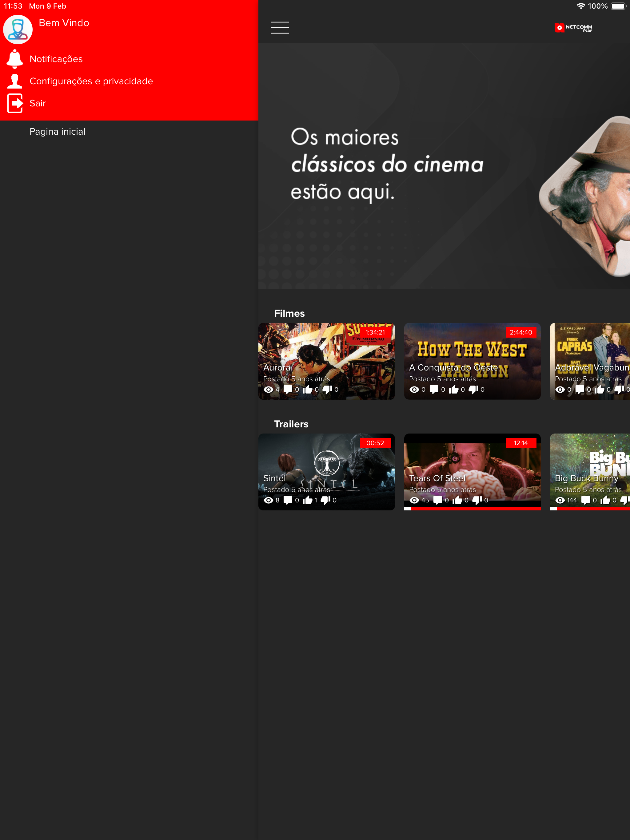630x840 pixels.
Task: Dislike Sintel with thumbs-down icon
Action: point(326,500)
